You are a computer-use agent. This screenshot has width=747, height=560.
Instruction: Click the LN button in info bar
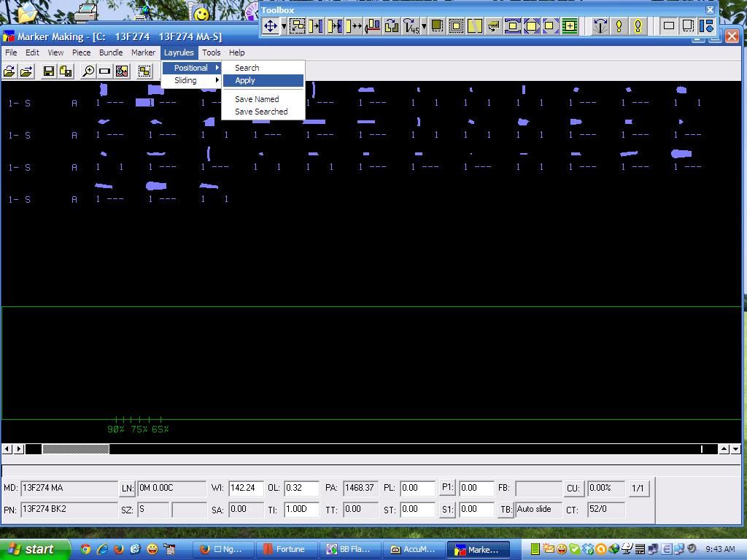127,488
